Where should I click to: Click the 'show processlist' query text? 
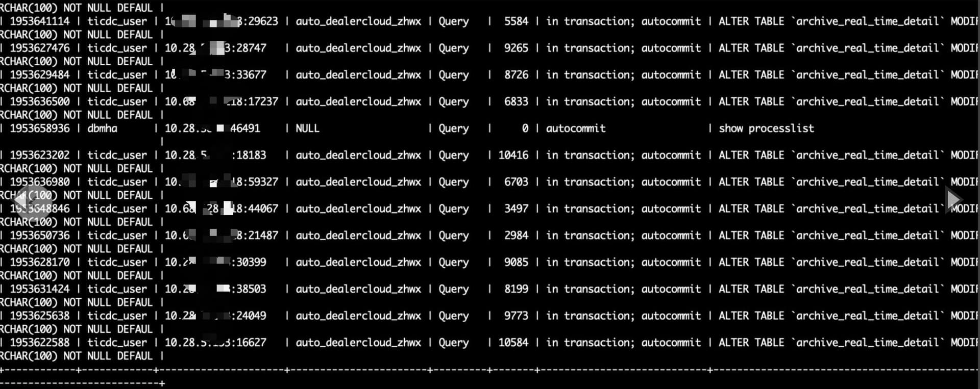[x=767, y=128]
